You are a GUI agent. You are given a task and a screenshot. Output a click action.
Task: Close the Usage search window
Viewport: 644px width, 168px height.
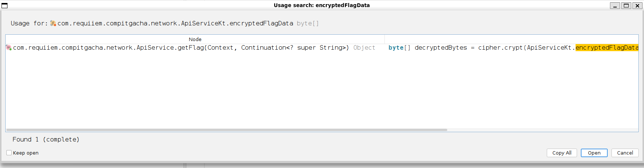click(x=637, y=6)
